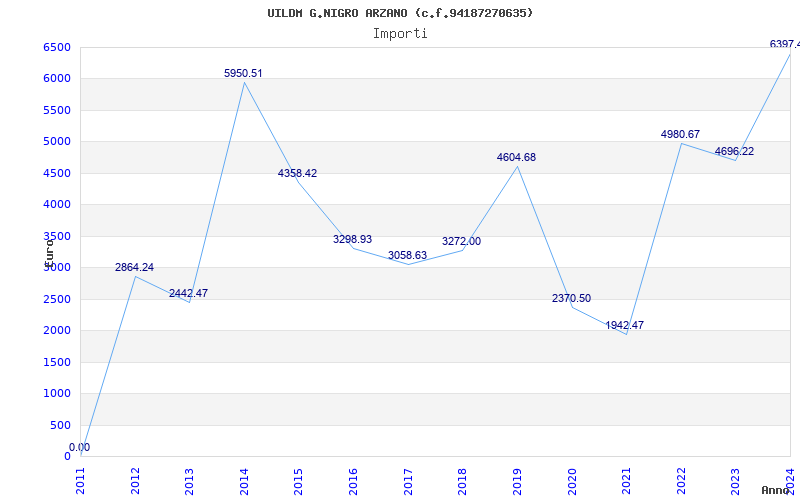
Task: Click the 2014 year axis label
Action: 244,481
